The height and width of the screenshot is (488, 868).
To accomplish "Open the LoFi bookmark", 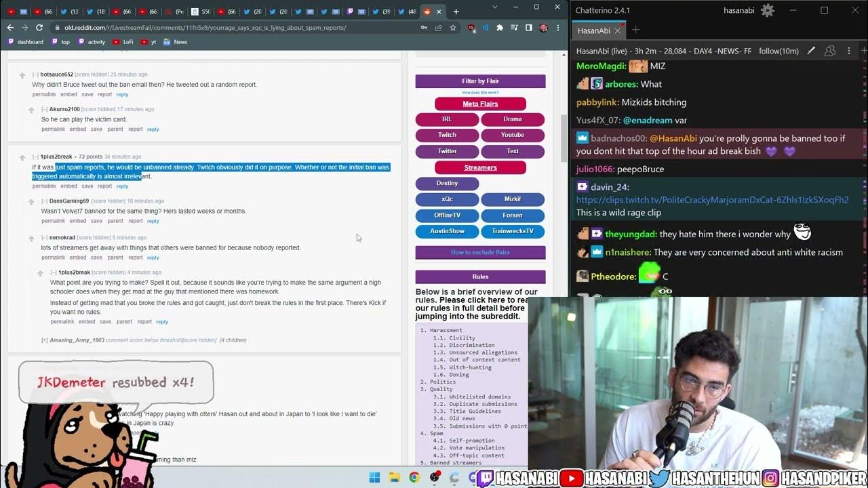I will [123, 42].
